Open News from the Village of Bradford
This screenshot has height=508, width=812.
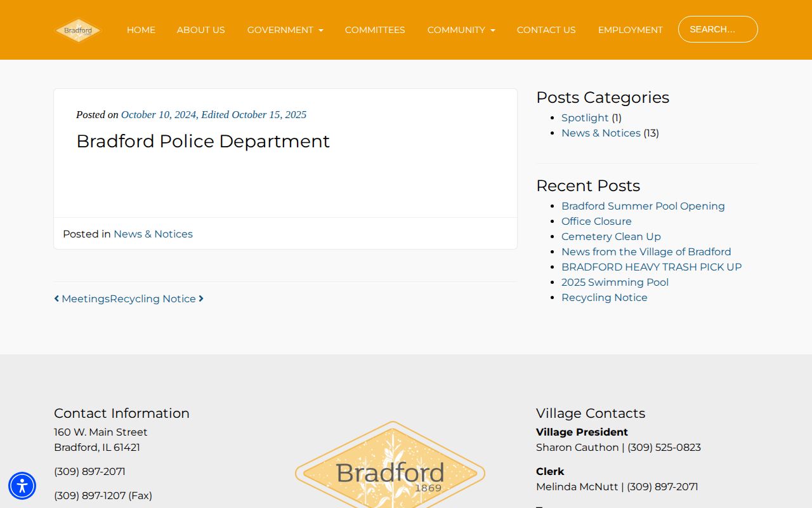[x=646, y=251]
